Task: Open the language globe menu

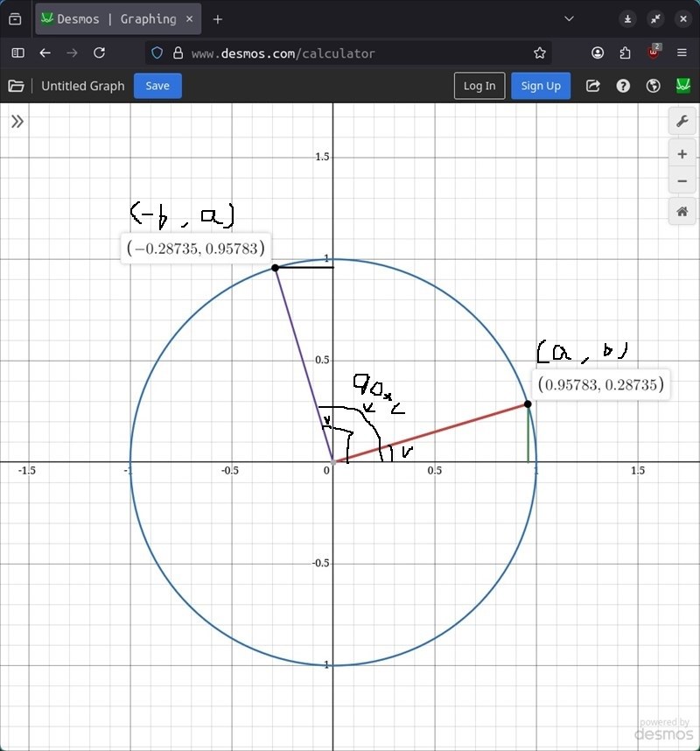Action: coord(653,86)
